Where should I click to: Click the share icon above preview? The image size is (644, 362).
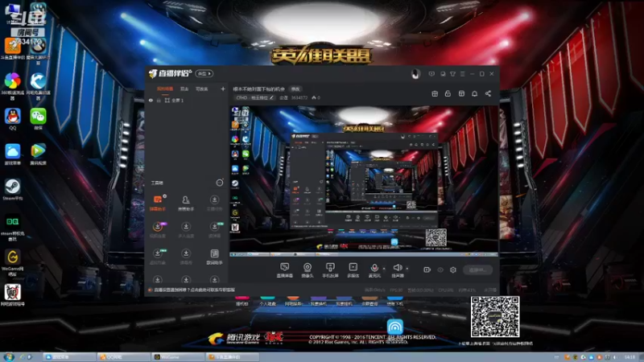(488, 93)
